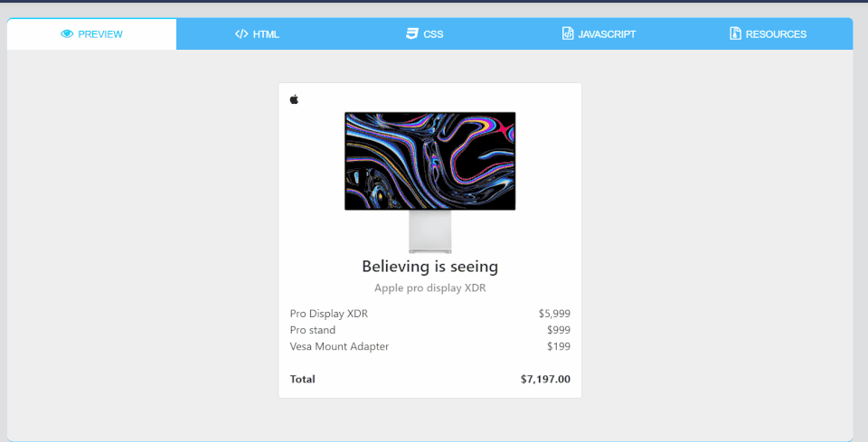Click the "Apple pro display XDR" subtitle
Screen dimensions: 868x442
pyautogui.click(x=429, y=288)
